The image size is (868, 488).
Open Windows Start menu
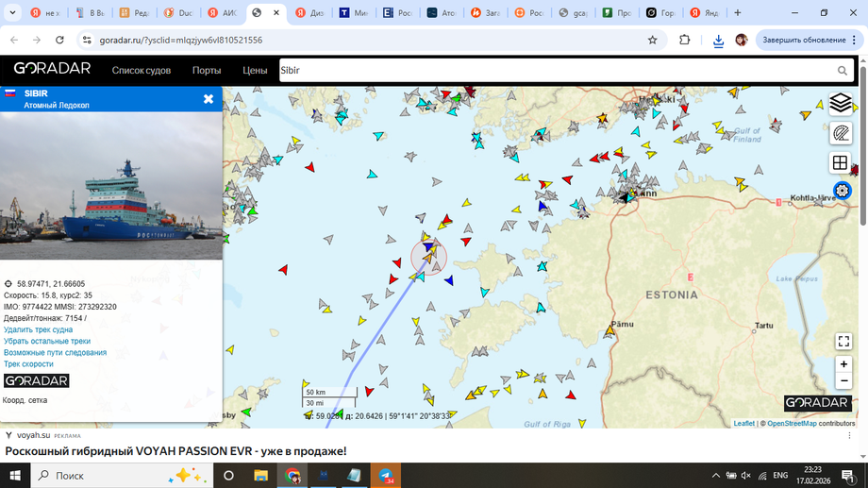pos(15,476)
